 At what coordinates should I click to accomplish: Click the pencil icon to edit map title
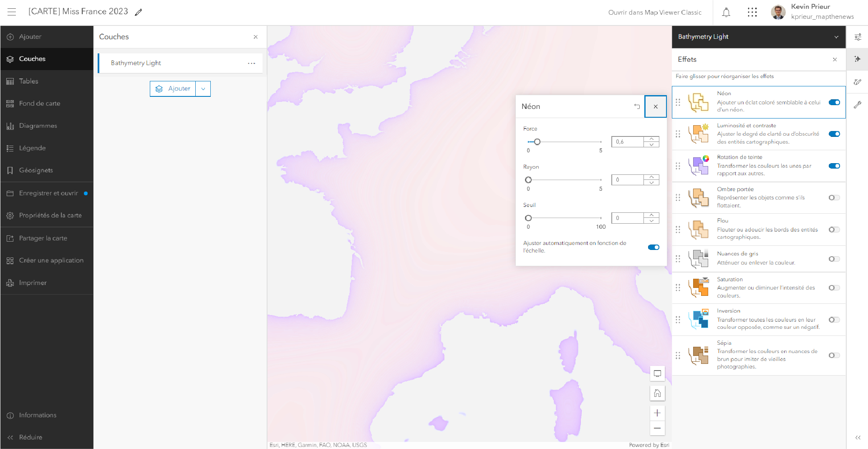click(139, 13)
